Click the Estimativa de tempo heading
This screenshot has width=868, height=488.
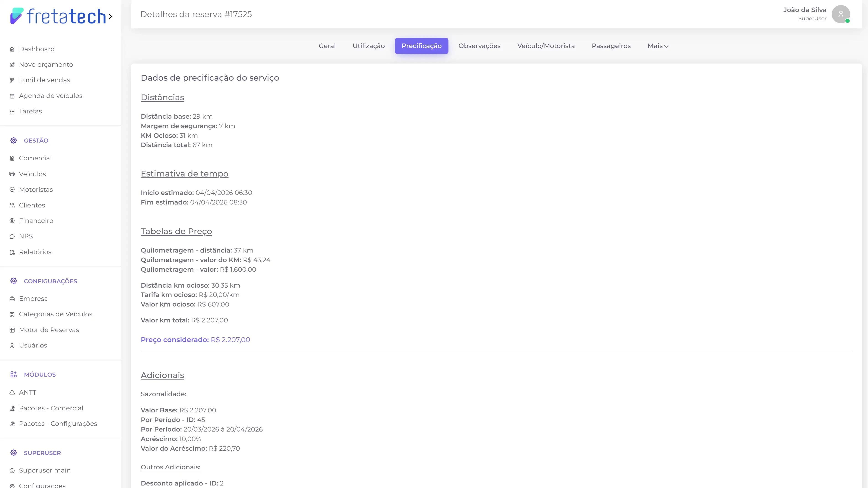pos(185,174)
